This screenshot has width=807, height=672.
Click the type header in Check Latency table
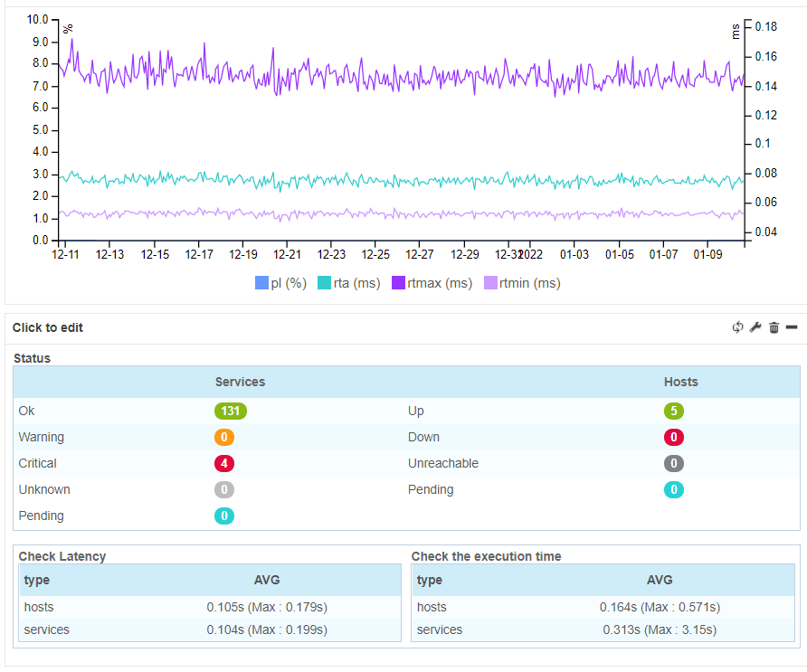click(x=36, y=581)
